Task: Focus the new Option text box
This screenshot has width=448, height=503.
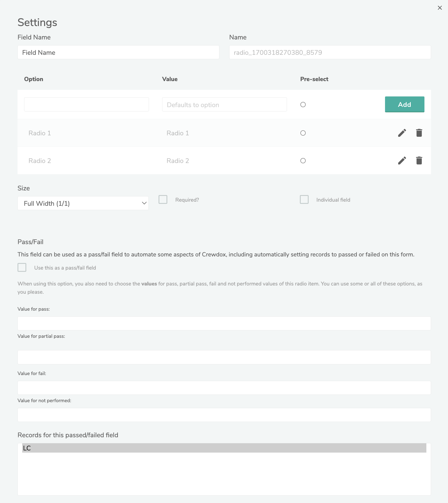Action: (87, 104)
